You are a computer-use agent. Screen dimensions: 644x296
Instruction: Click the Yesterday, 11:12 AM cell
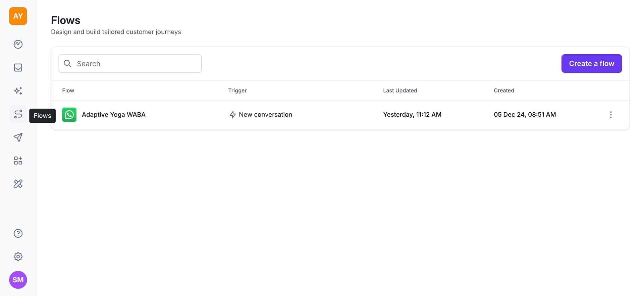click(x=412, y=115)
